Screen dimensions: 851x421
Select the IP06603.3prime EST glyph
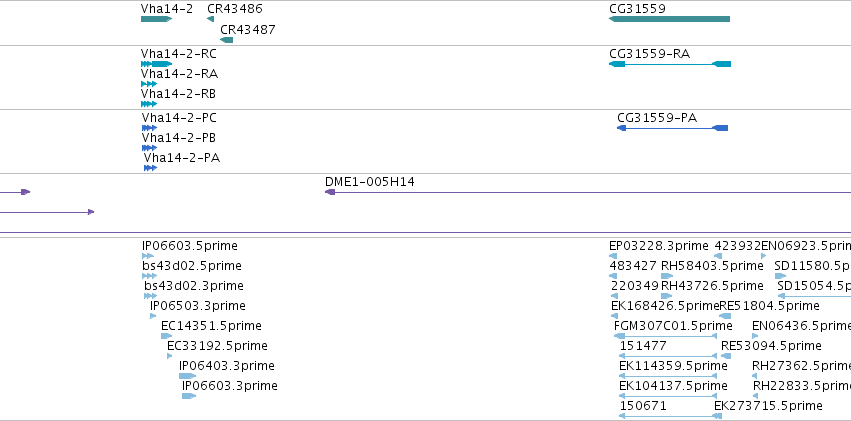tap(189, 396)
